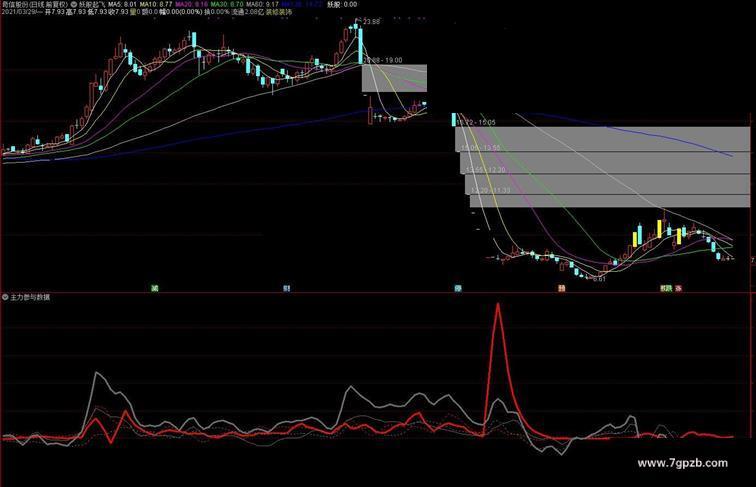
Task: Open the 装修装饰 sector link
Action: click(279, 12)
